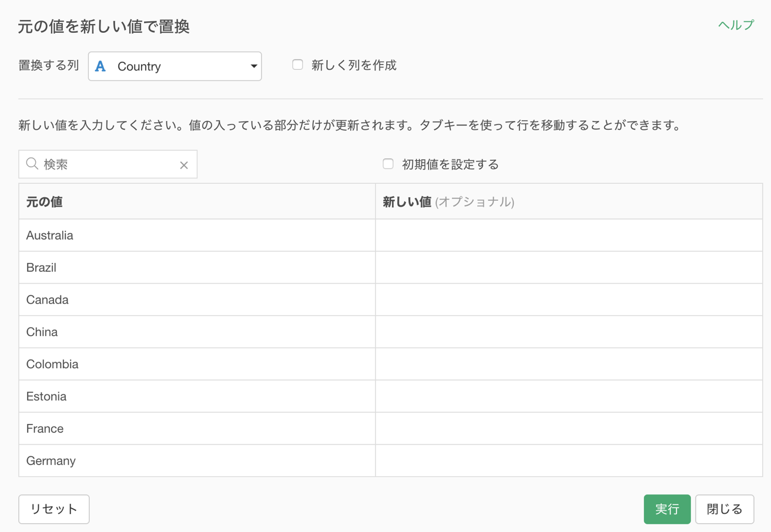
Task: Click new value cell for China
Action: click(x=569, y=332)
